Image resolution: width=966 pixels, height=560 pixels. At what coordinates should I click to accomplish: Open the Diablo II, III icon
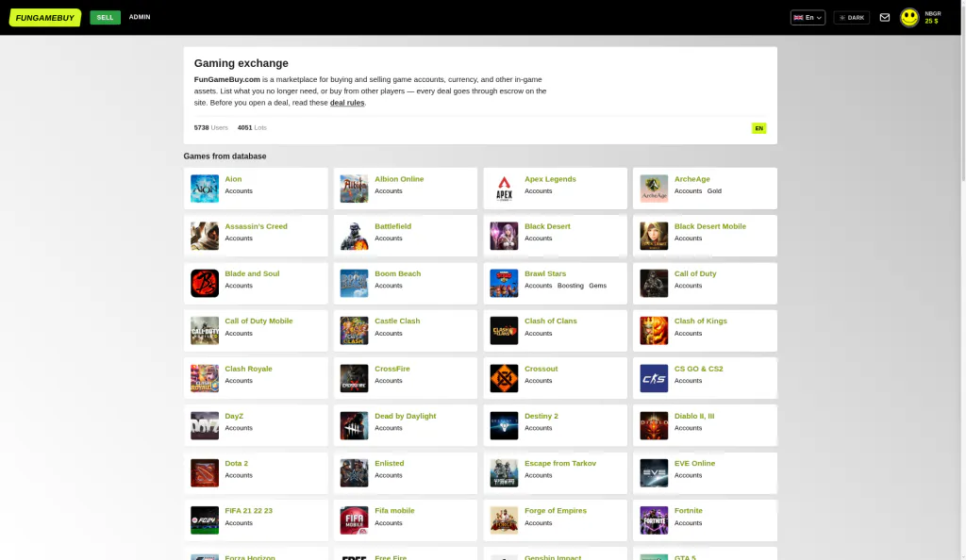click(654, 425)
